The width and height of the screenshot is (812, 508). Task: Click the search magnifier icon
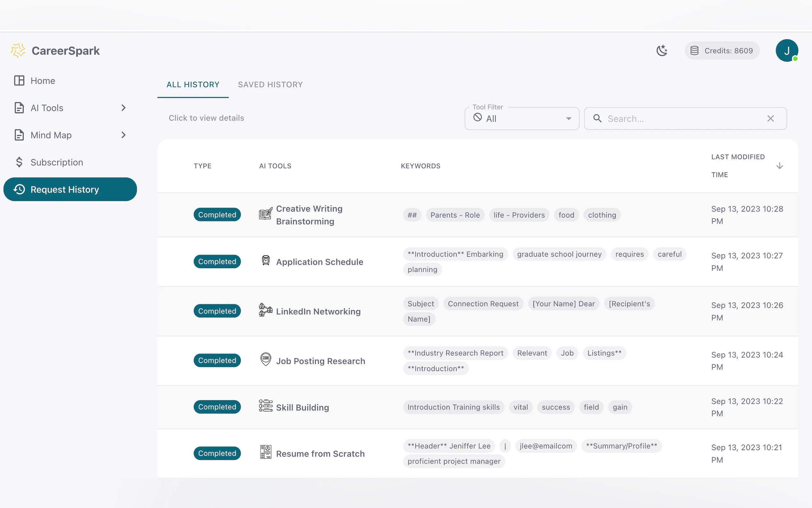597,118
